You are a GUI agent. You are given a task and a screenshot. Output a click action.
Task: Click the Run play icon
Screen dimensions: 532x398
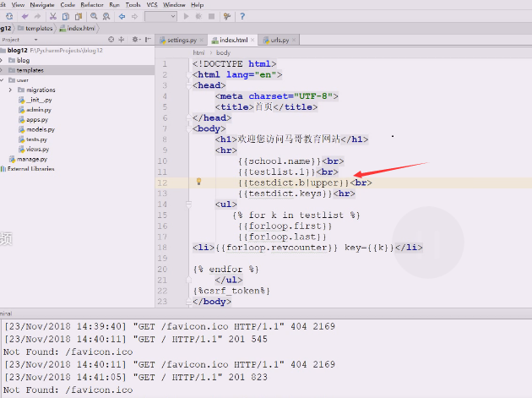click(186, 16)
